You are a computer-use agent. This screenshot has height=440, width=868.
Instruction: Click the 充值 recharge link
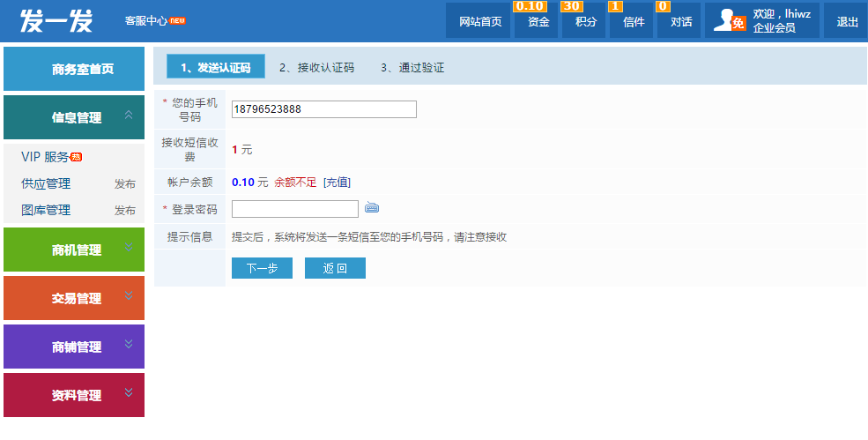point(337,183)
